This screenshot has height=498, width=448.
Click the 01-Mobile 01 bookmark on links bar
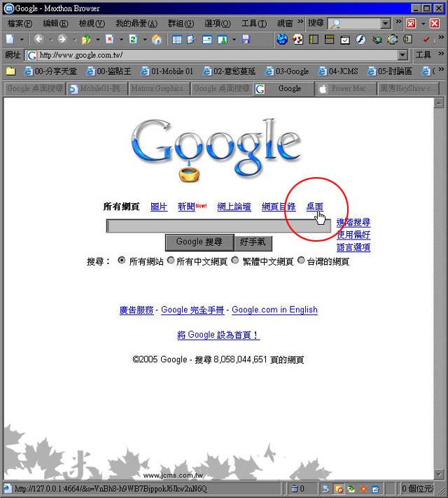pyautogui.click(x=167, y=71)
